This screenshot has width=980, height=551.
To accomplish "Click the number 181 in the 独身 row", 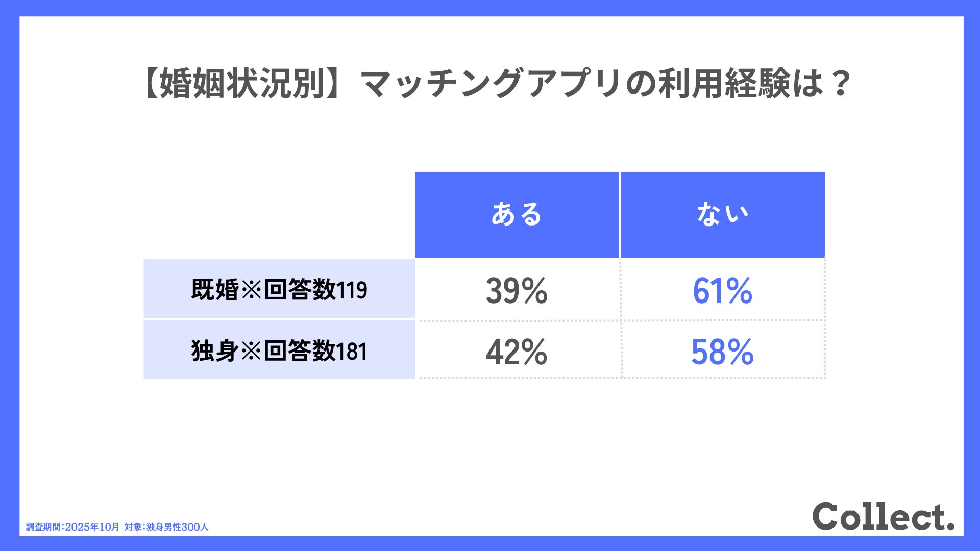I will pyautogui.click(x=352, y=352).
